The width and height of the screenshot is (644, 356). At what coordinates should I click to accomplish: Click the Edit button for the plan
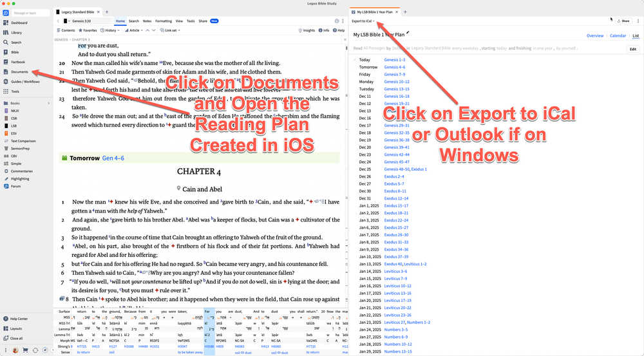coord(633,49)
